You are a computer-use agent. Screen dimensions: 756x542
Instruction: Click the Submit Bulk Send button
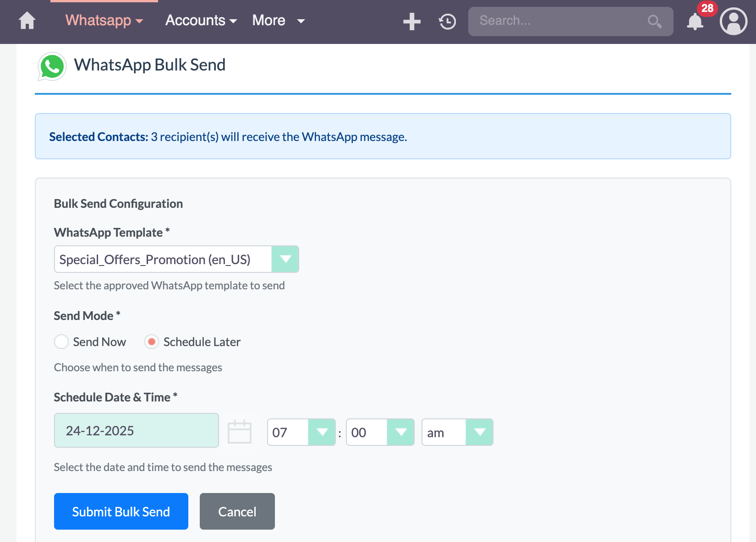coord(121,511)
